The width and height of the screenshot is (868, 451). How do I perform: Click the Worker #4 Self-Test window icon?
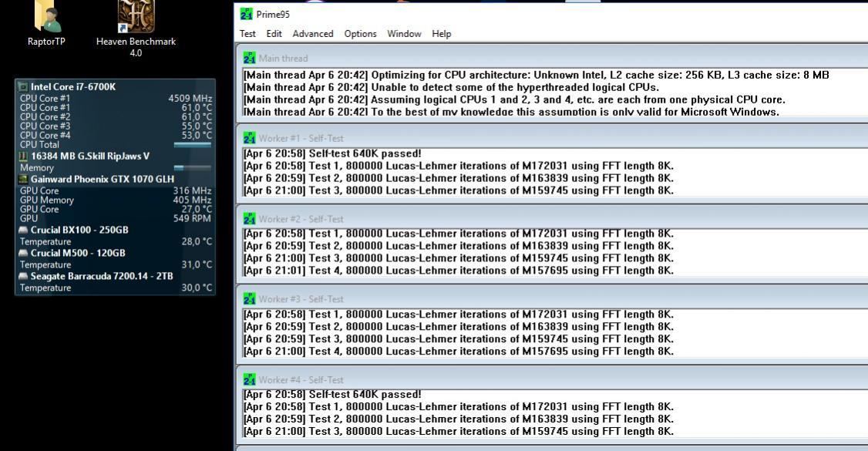(x=249, y=380)
